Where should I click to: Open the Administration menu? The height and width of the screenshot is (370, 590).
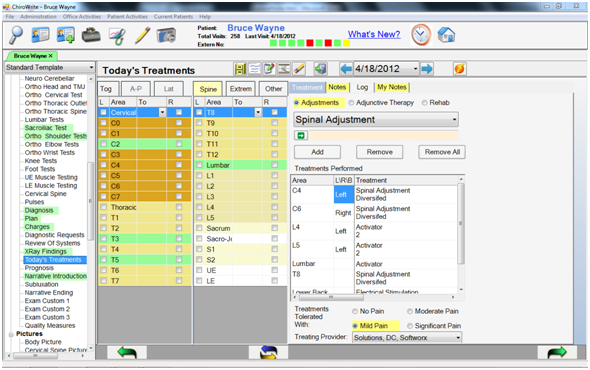[38, 17]
